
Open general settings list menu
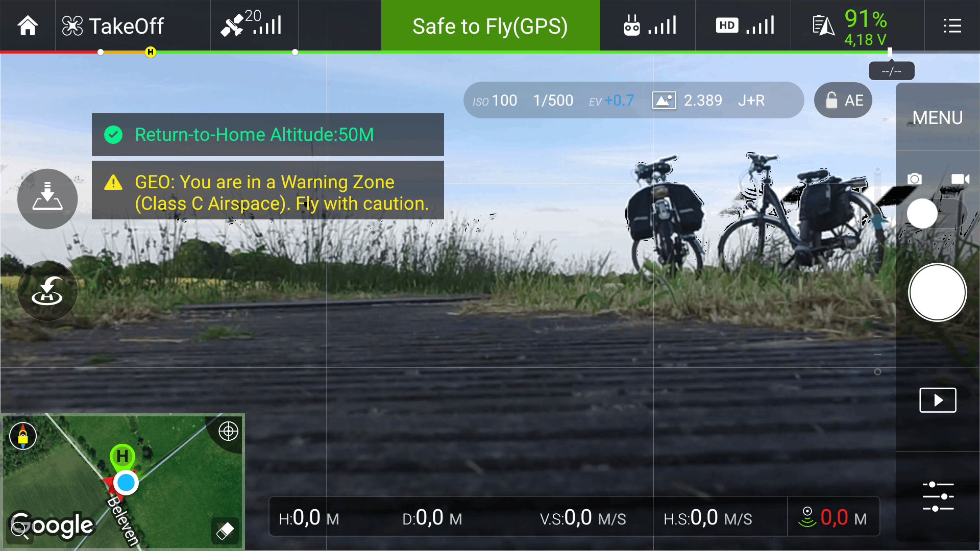coord(952,26)
